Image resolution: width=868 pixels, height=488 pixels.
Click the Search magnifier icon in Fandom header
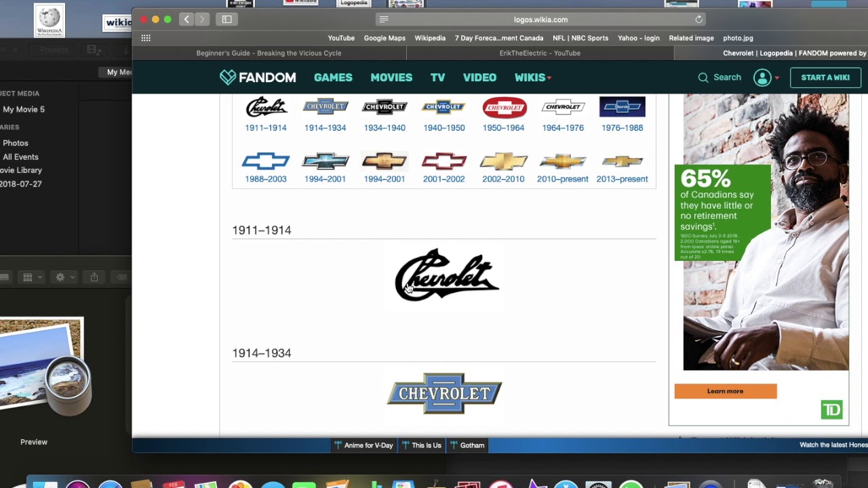point(703,77)
